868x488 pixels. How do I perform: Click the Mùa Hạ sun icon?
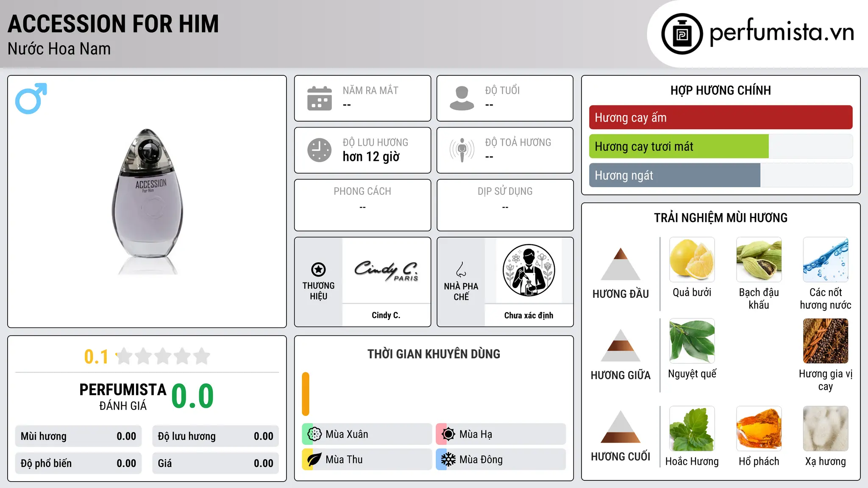(448, 434)
